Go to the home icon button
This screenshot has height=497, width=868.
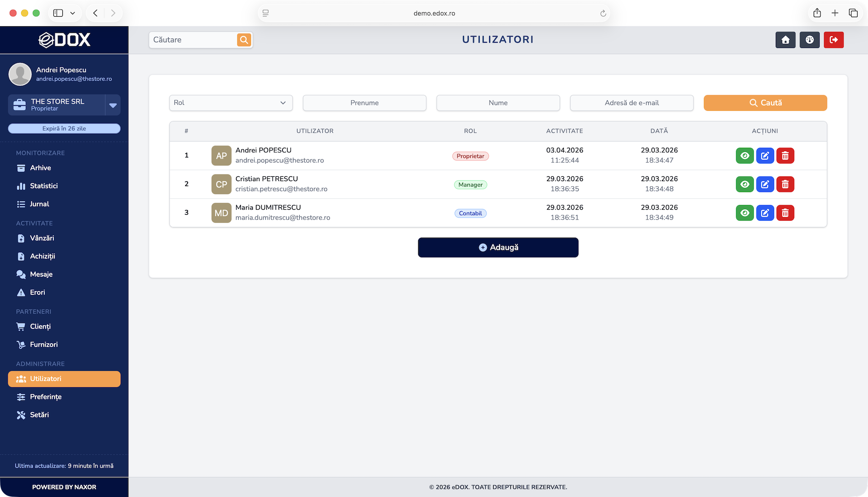click(x=785, y=40)
